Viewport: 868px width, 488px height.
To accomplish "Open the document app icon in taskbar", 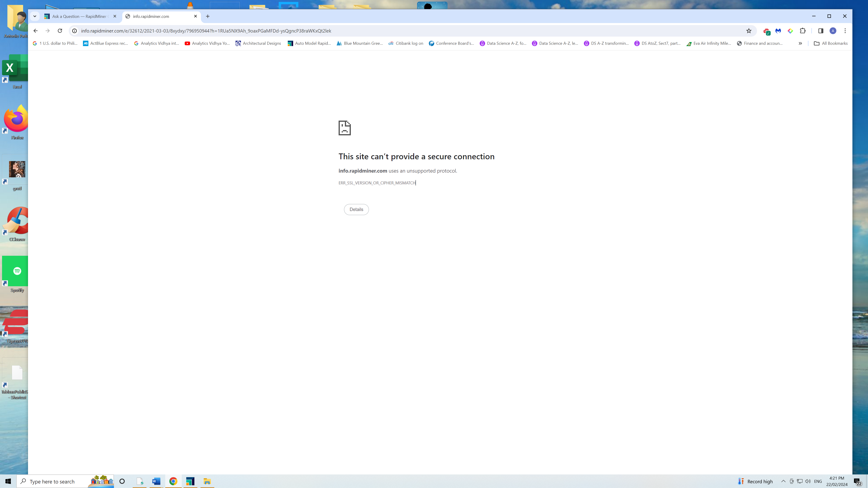I will click(139, 481).
